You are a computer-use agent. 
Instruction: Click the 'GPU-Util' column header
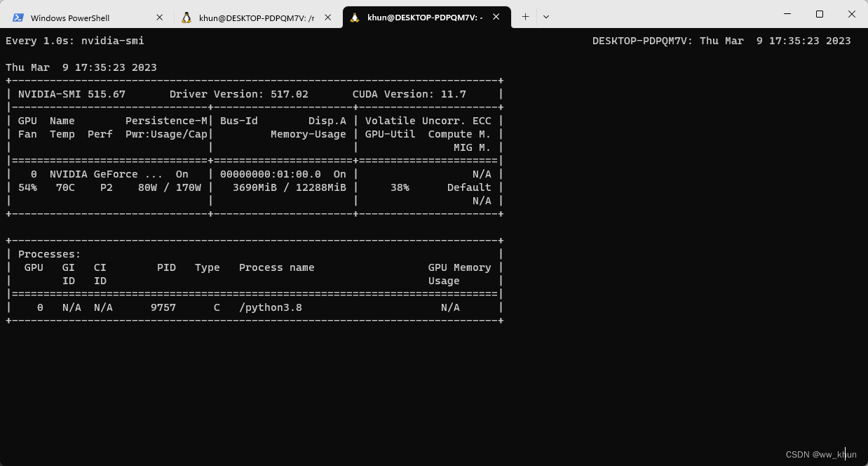pos(391,134)
